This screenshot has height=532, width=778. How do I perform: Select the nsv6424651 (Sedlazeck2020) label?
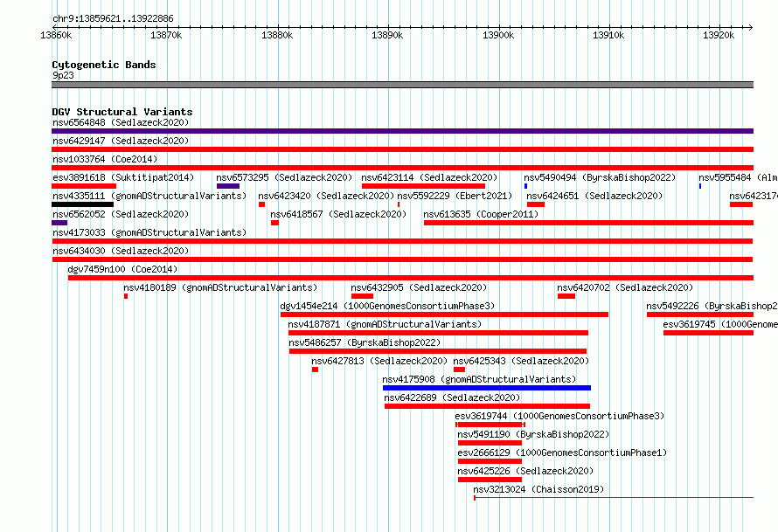[594, 196]
